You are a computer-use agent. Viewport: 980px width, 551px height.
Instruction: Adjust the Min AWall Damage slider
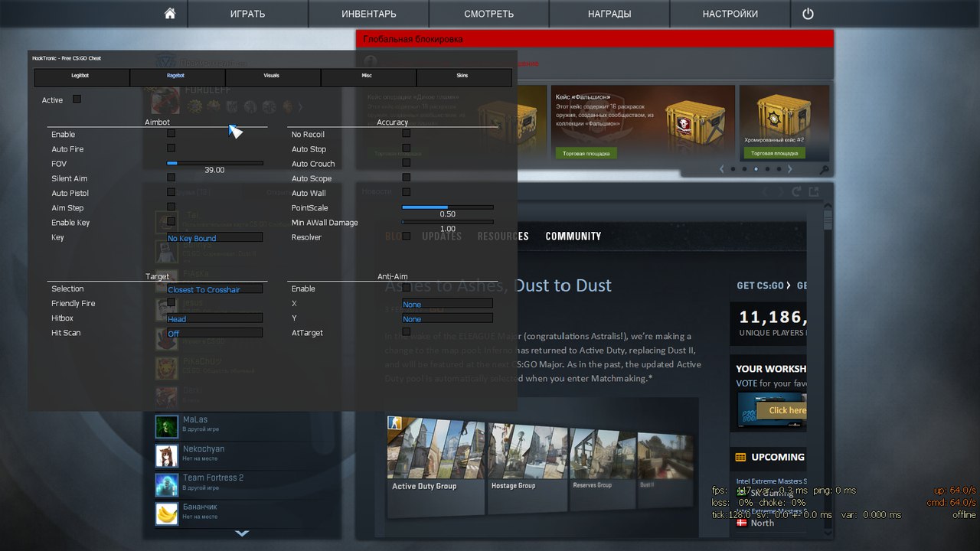[447, 222]
